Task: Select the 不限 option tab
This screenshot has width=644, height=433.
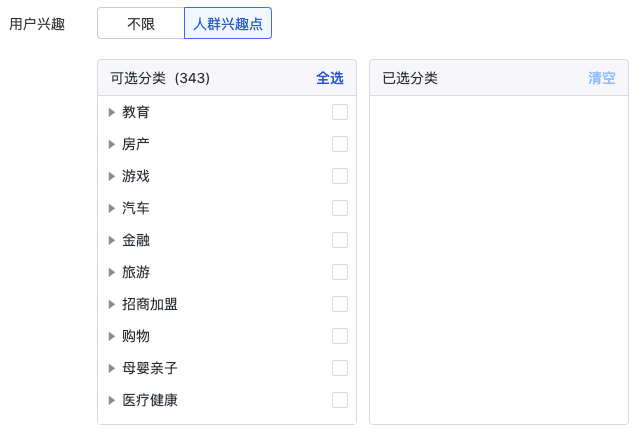Action: coord(141,23)
